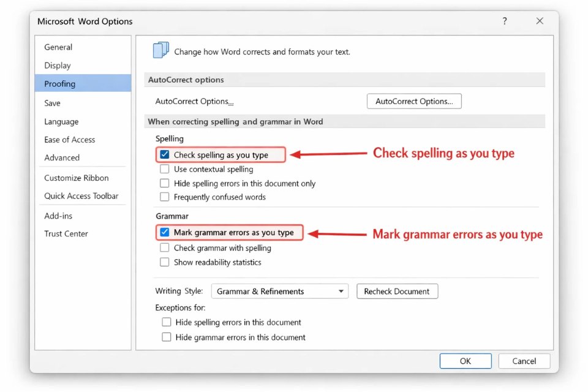Switch to the Language category
Screen dimensions: 588x392
[61, 121]
